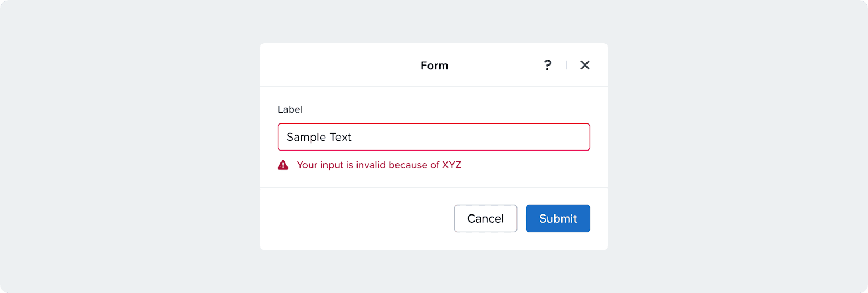Click the "Label" field caption
Viewport: 868px width, 293px height.
click(x=290, y=109)
